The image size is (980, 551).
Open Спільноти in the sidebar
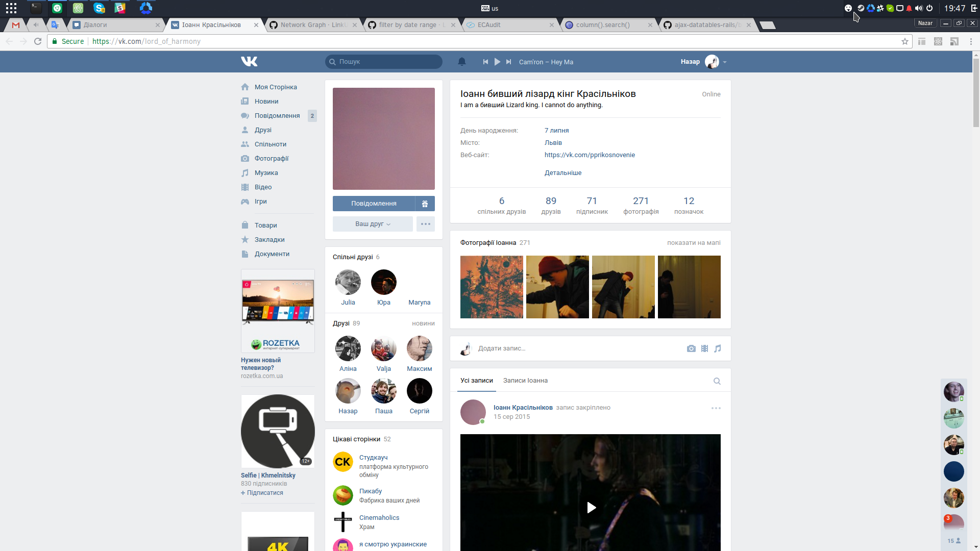click(x=271, y=144)
